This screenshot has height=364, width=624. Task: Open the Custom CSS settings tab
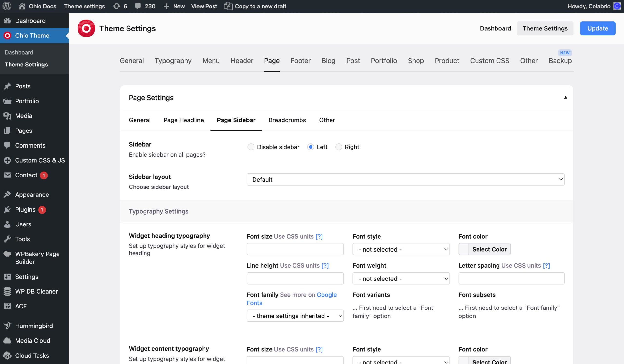(x=489, y=61)
